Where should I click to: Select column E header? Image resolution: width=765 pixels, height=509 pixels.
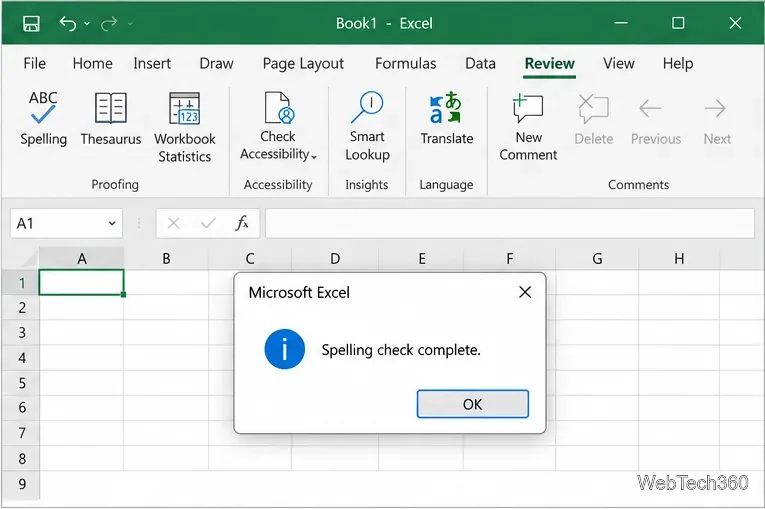click(422, 258)
